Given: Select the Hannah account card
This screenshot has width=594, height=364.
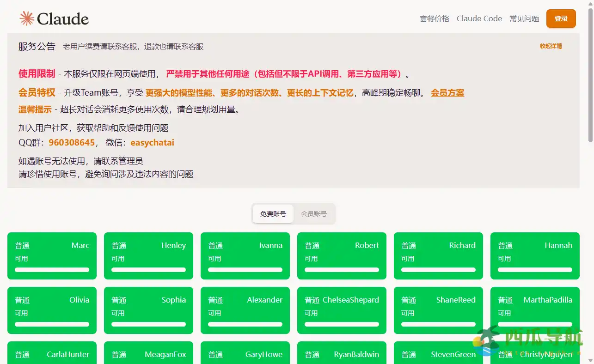Looking at the screenshot, I should [x=535, y=255].
